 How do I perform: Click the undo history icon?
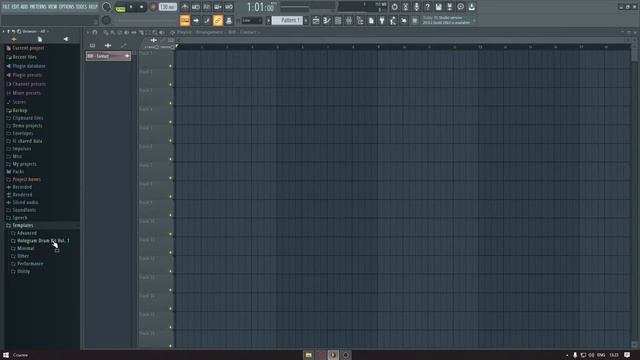tap(394, 7)
